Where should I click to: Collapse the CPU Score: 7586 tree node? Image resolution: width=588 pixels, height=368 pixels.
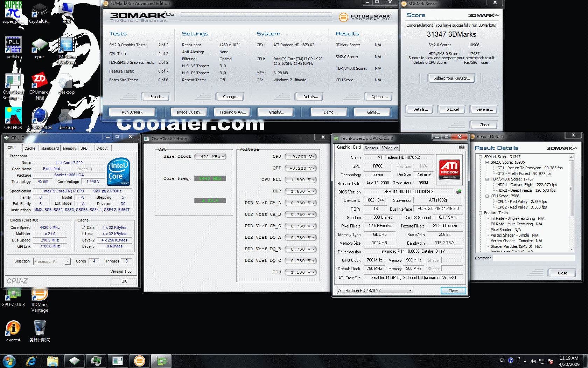tap(487, 196)
